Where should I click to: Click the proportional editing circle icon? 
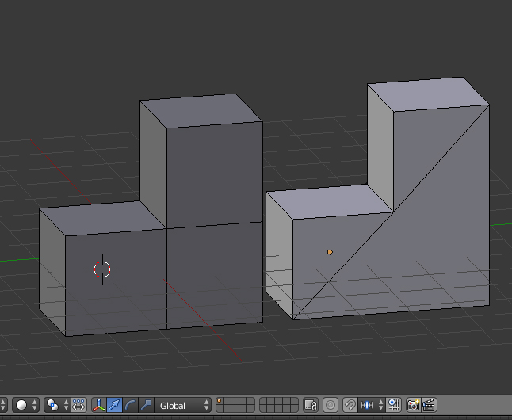331,405
